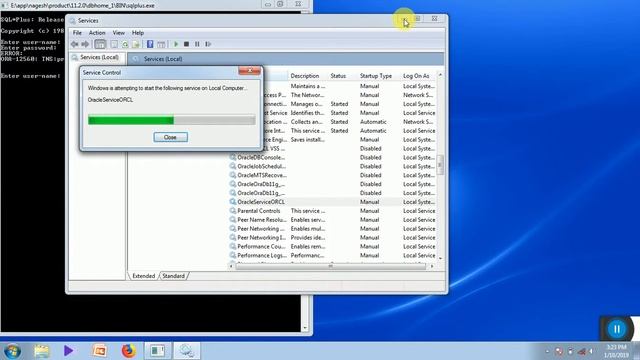Click the "Enter password:" line in SQL*Plus window
The image size is (640, 360).
click(x=29, y=48)
